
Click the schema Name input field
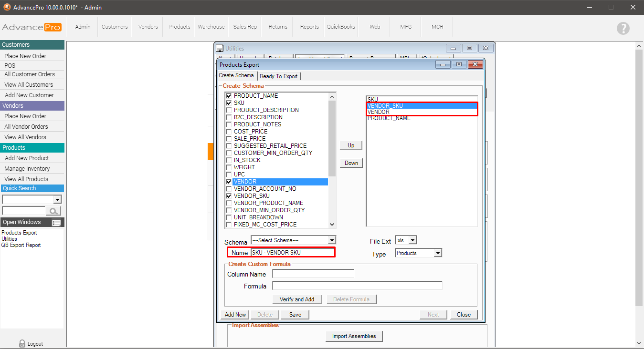pos(292,253)
